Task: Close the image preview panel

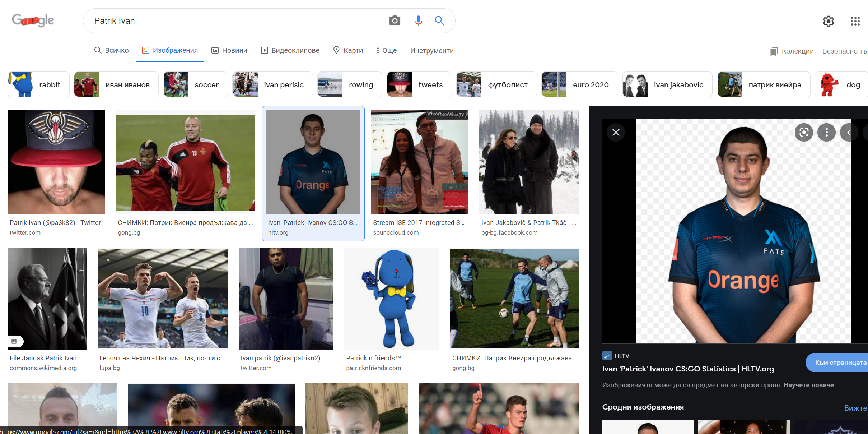Action: [616, 132]
